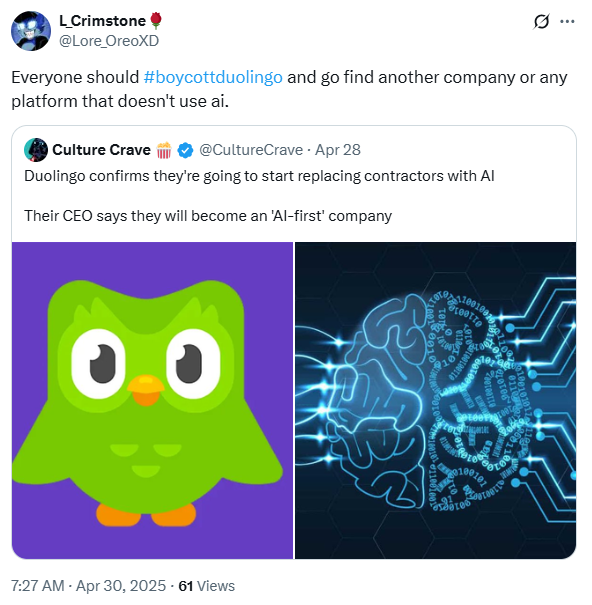The image size is (592, 605).
Task: Open the L_Crimstone display name
Action: tap(102, 21)
